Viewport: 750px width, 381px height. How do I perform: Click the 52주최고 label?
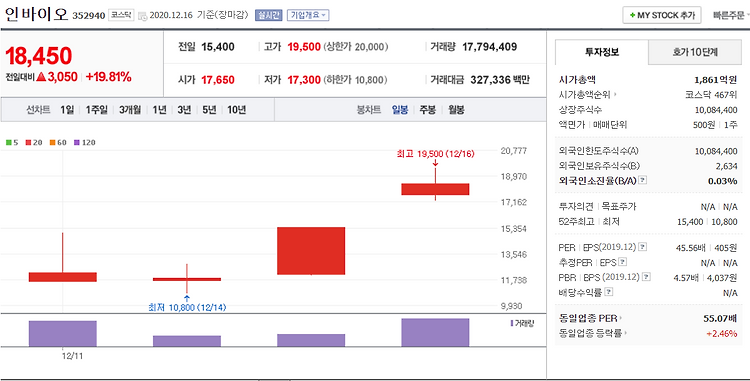(576, 221)
